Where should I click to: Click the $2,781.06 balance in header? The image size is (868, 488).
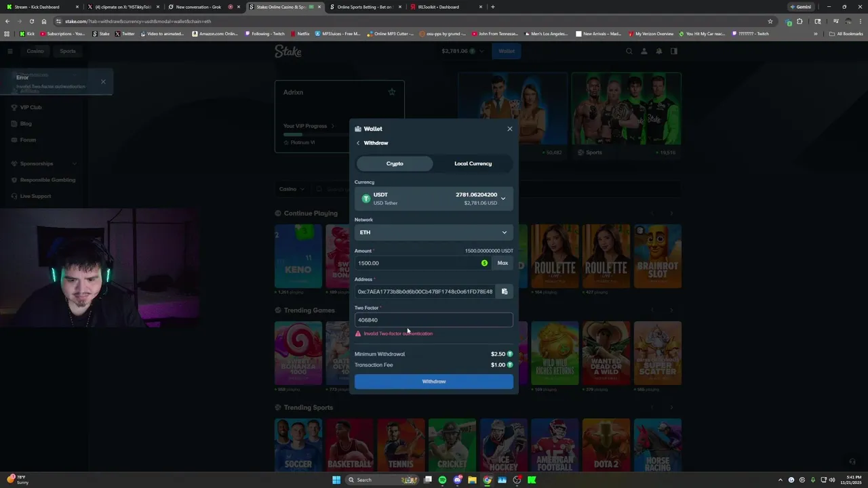point(454,51)
